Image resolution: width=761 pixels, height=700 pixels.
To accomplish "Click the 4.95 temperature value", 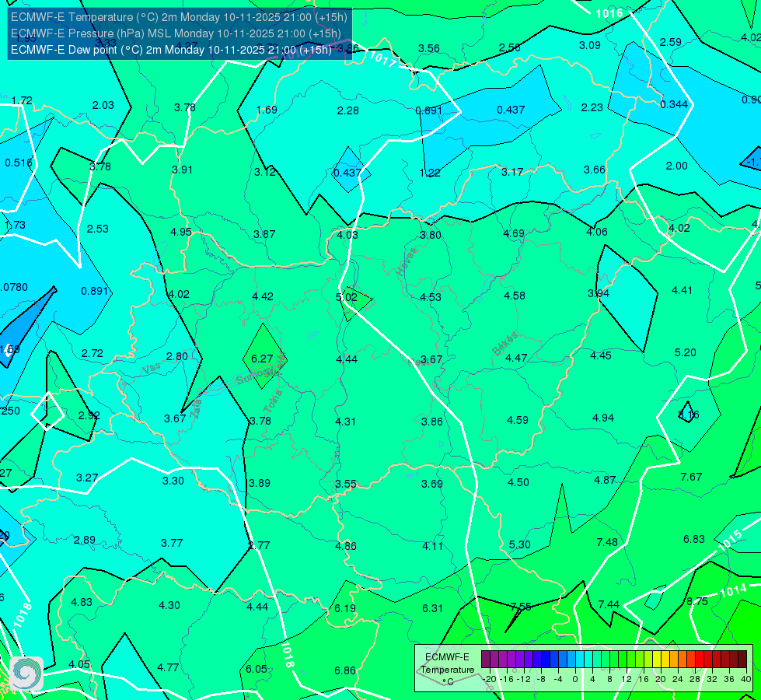I will click(181, 232).
